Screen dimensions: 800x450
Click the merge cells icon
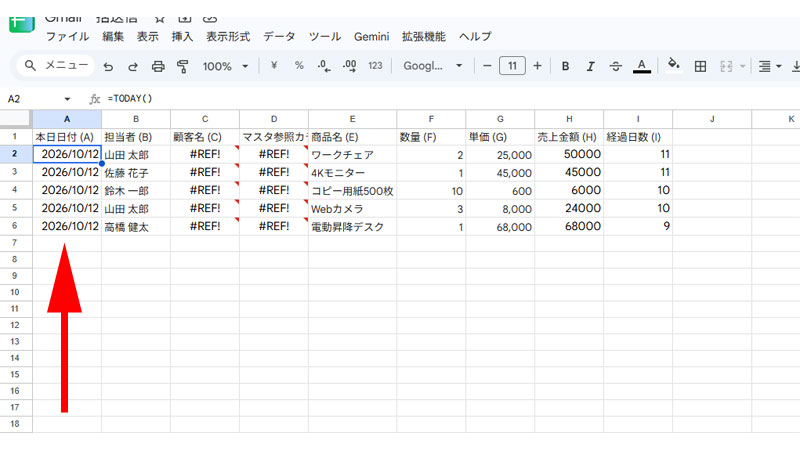(726, 66)
